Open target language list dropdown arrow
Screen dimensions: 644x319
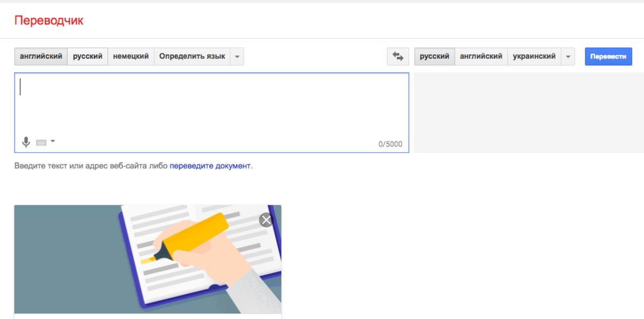568,56
